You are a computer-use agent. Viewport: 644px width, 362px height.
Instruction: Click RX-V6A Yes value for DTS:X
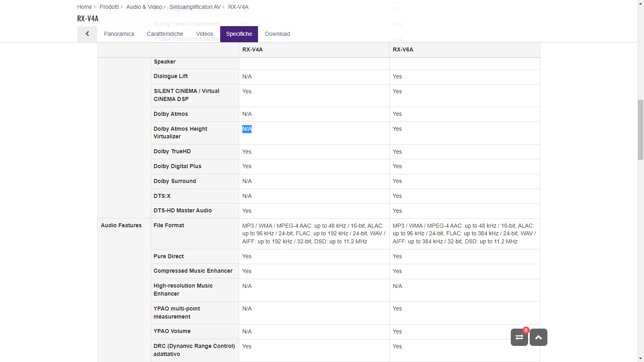point(397,196)
